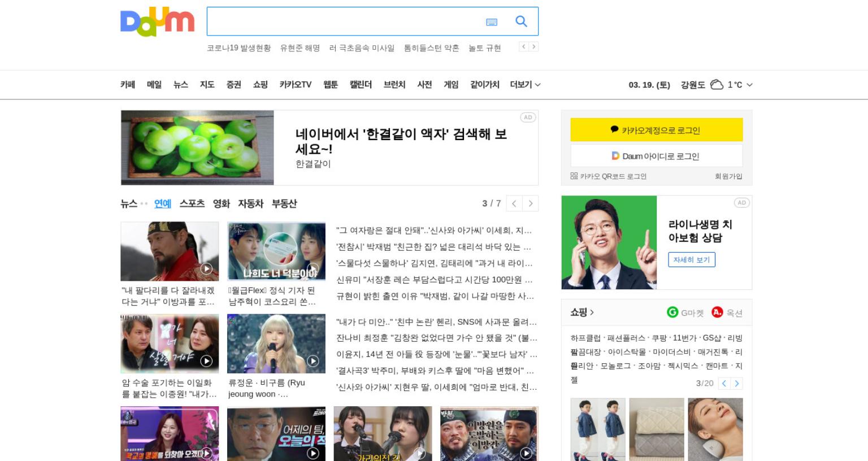Image resolution: width=868 pixels, height=461 pixels.
Task: Open headline about 신유미 서장훈 레슨
Action: [x=435, y=280]
